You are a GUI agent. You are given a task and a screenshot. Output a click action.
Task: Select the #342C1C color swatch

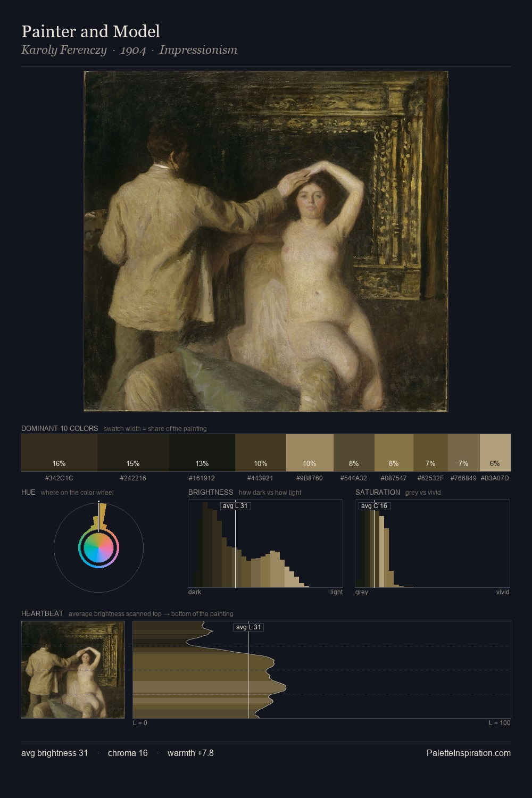tap(59, 453)
